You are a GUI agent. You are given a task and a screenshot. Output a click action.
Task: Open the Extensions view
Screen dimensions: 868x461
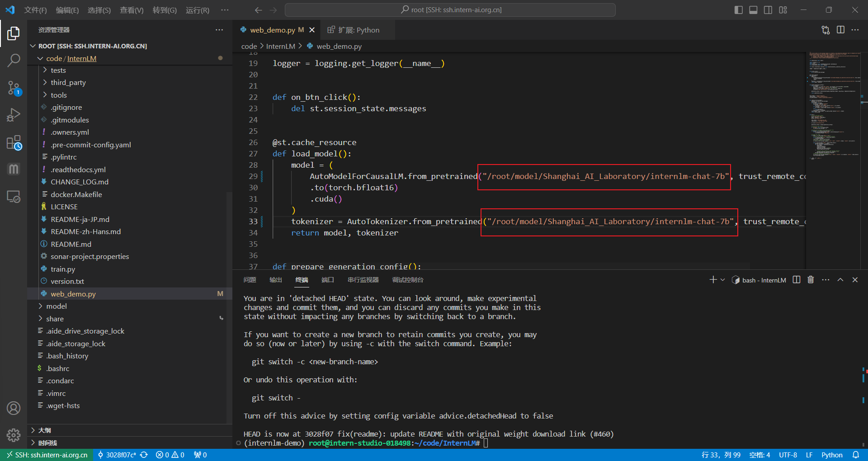pos(14,143)
